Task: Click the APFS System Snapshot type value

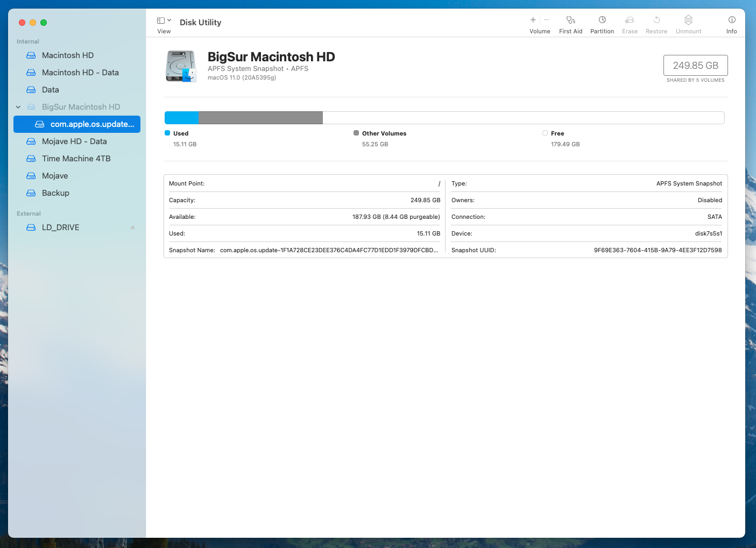Action: [x=689, y=183]
